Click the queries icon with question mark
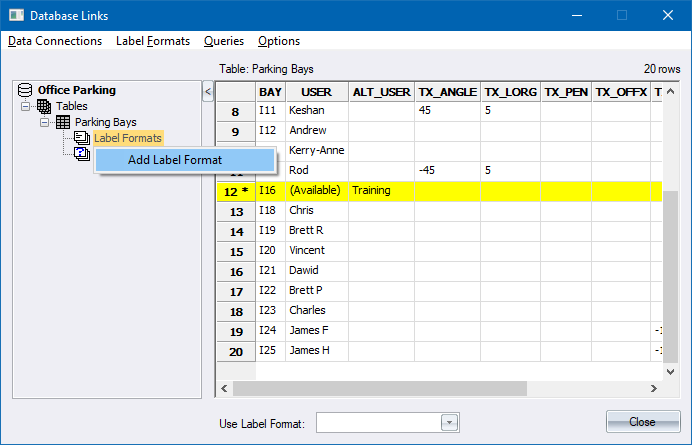 point(82,153)
